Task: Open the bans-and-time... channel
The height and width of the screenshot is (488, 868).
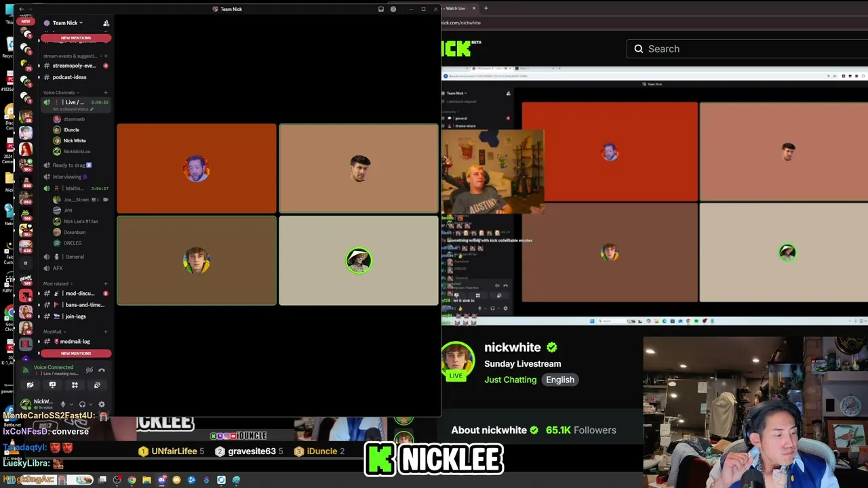Action: pyautogui.click(x=75, y=305)
